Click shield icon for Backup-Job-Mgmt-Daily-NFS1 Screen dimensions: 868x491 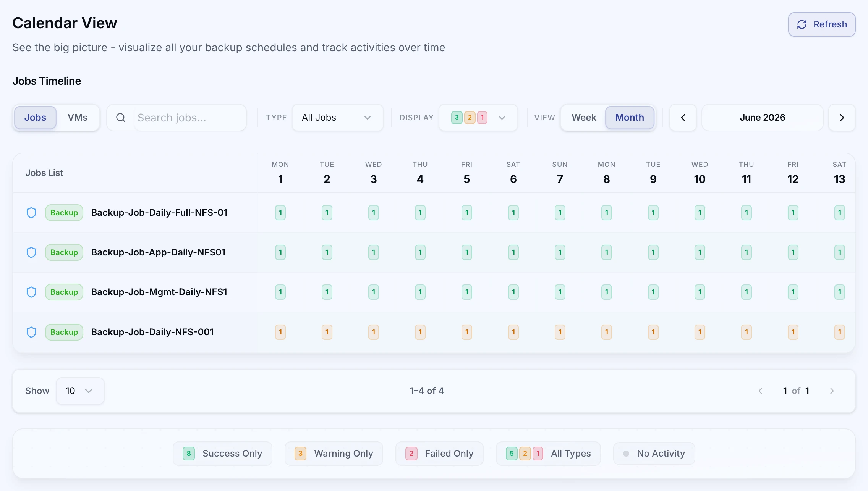(x=31, y=292)
